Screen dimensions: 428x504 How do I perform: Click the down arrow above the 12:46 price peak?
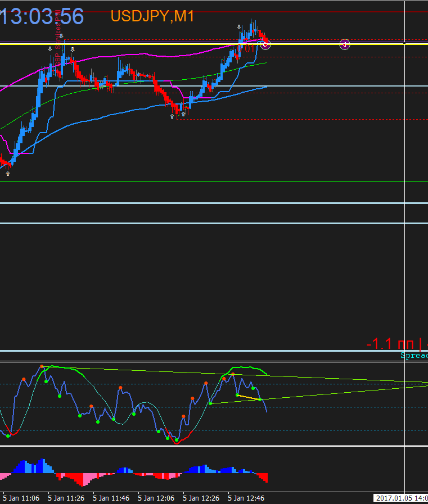239,27
